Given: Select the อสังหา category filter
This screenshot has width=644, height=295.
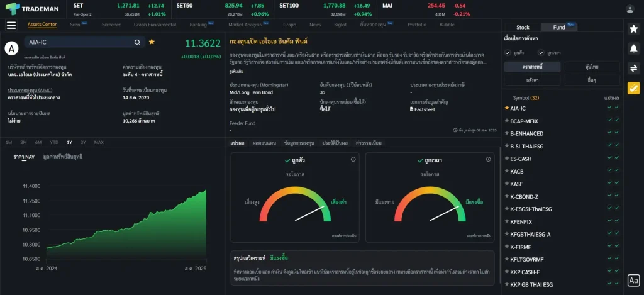Looking at the screenshot, I should point(532,80).
